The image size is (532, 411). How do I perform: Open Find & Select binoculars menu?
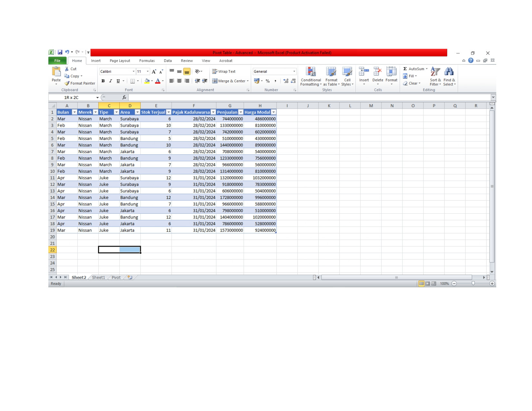[449, 77]
